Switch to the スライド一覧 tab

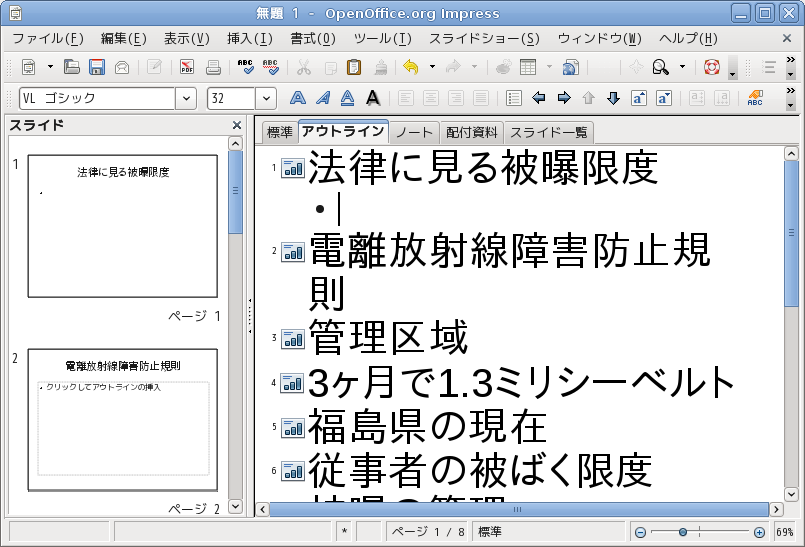pyautogui.click(x=549, y=133)
